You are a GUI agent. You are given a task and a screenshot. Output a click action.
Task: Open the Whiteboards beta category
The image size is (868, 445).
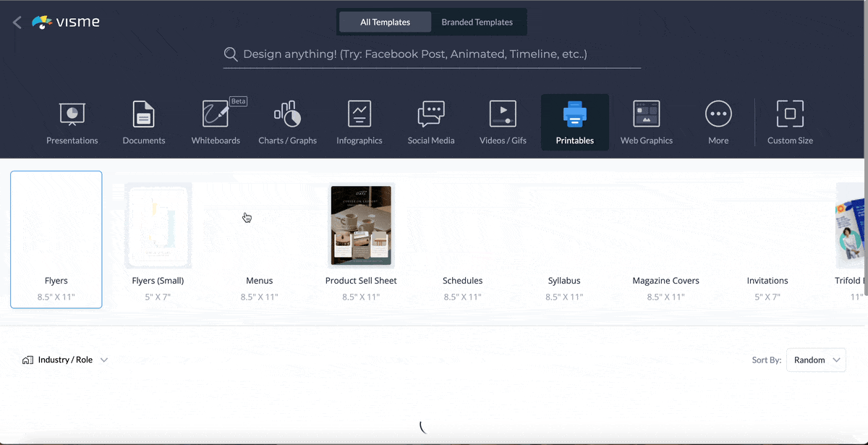click(x=216, y=114)
